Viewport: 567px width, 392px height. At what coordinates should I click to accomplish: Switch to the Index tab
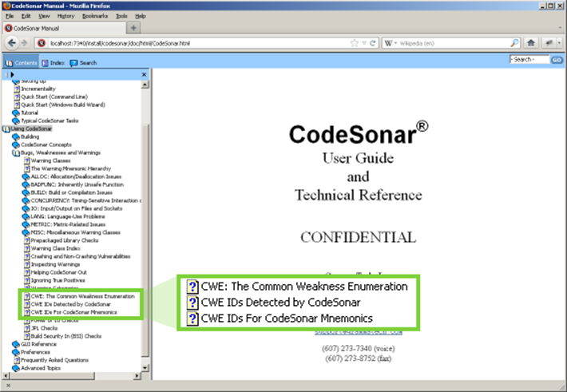[x=54, y=62]
